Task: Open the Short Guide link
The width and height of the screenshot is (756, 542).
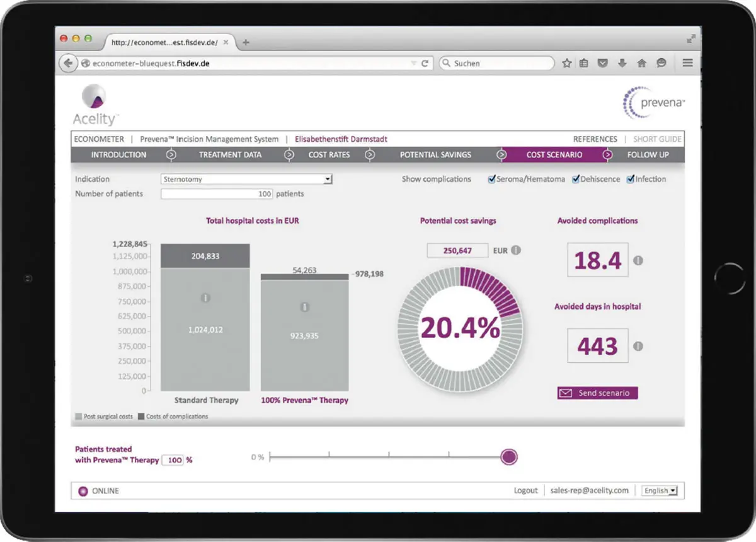Action: tap(657, 139)
